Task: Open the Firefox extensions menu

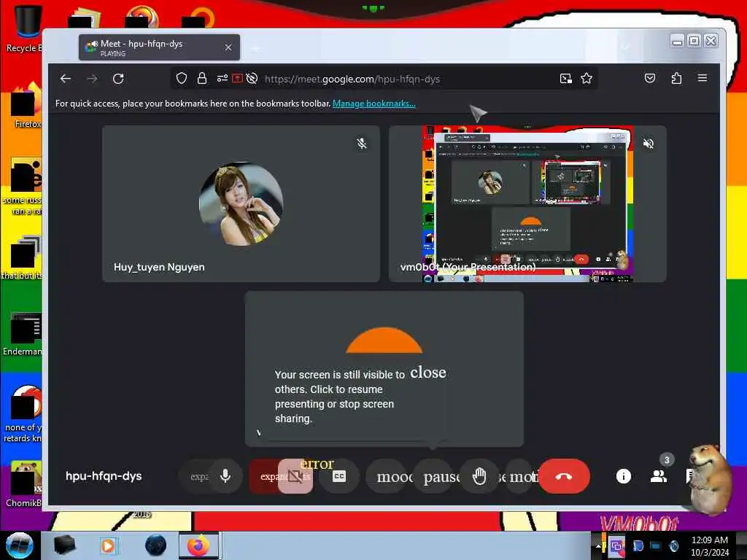Action: pyautogui.click(x=676, y=78)
